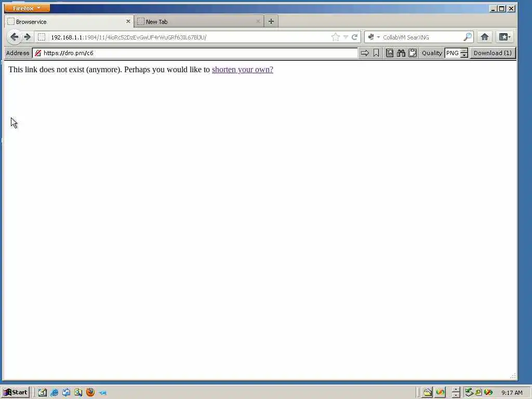
Task: Click the Address label text
Action: (18, 53)
